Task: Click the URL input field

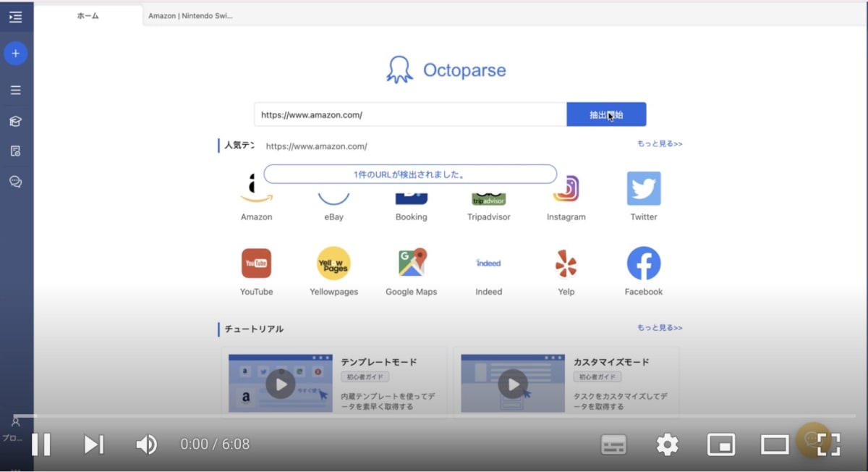Action: point(410,114)
